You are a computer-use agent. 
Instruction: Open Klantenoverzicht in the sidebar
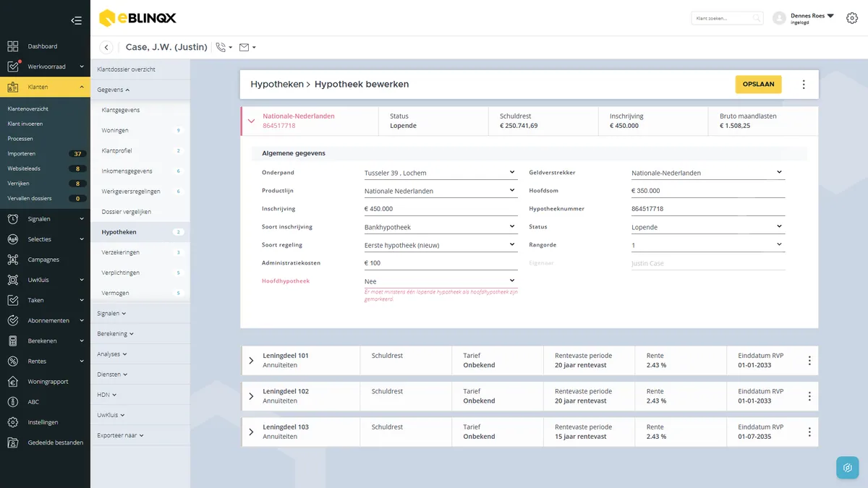pos(27,108)
